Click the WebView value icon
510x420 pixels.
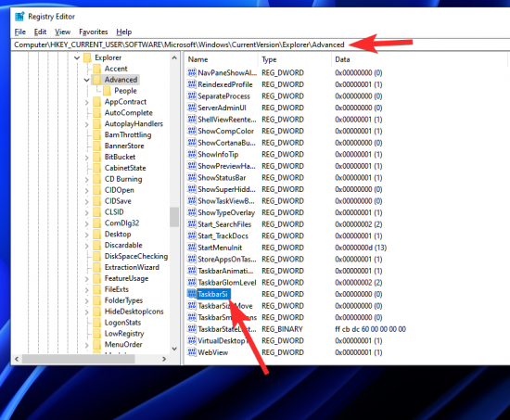coord(192,352)
